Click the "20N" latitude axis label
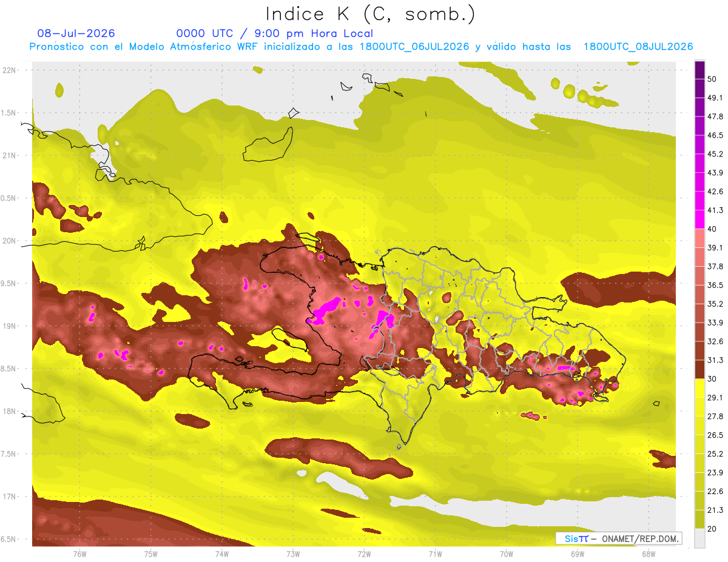 coord(9,241)
